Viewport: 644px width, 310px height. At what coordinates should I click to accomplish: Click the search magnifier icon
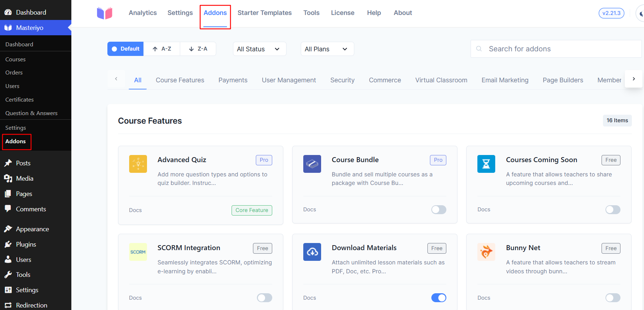(x=479, y=49)
